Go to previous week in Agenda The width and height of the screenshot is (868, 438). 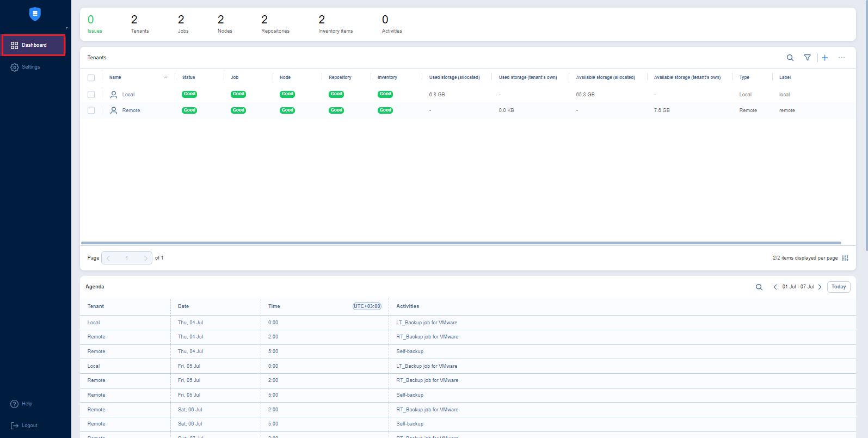(775, 287)
